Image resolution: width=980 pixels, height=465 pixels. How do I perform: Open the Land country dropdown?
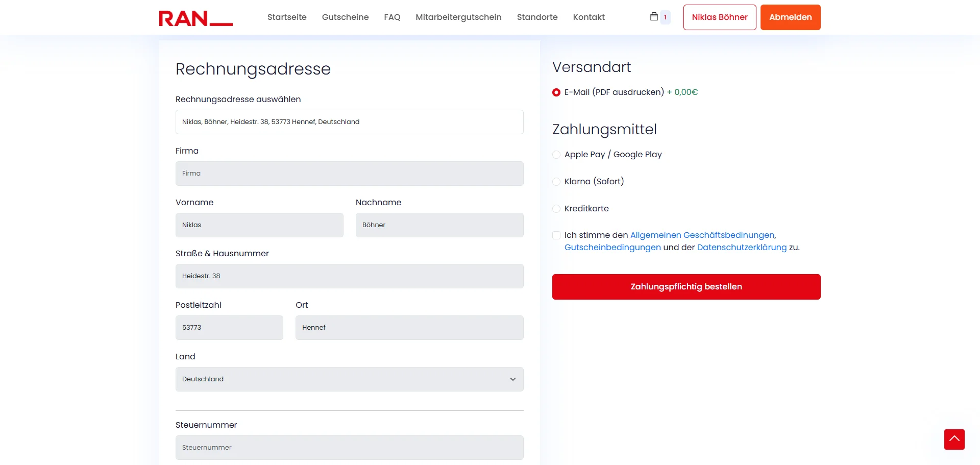pos(349,379)
